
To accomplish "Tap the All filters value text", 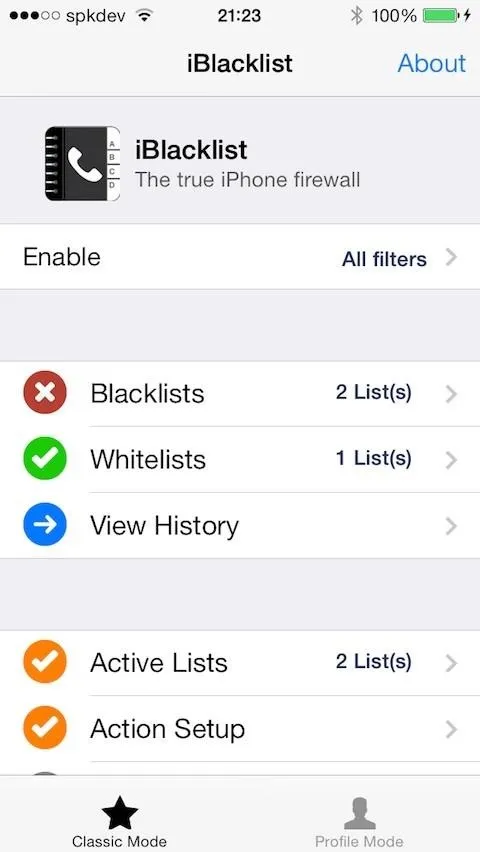I will click(x=384, y=259).
